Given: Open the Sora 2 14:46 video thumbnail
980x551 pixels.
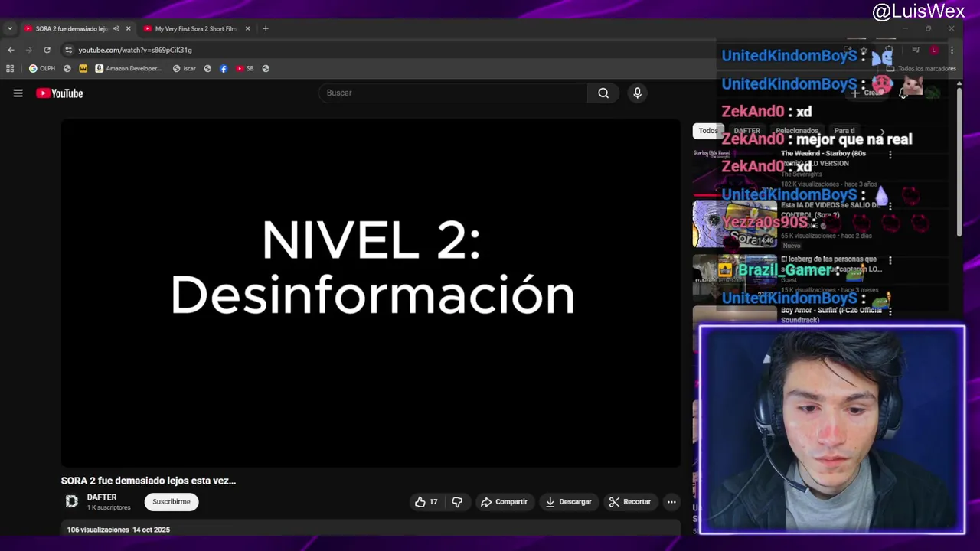Looking at the screenshot, I should (734, 224).
